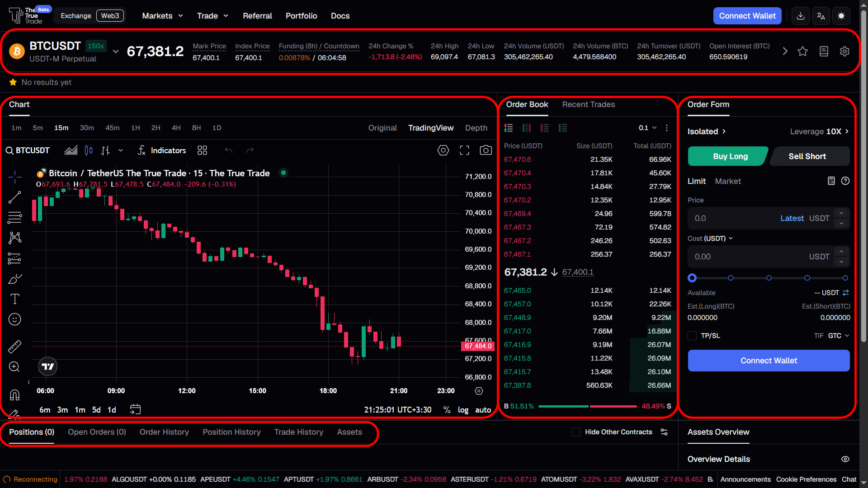Viewport: 868px width, 488px height.
Task: Select the ruler measure tool
Action: click(x=14, y=347)
